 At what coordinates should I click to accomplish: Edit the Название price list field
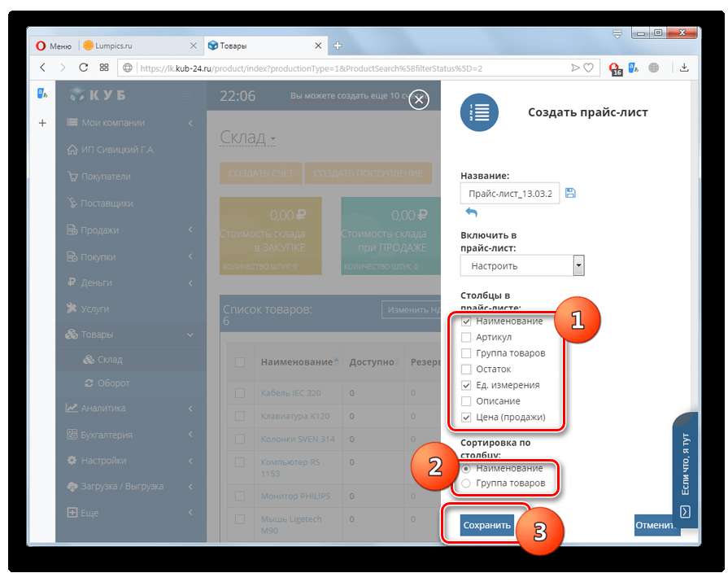(x=510, y=194)
